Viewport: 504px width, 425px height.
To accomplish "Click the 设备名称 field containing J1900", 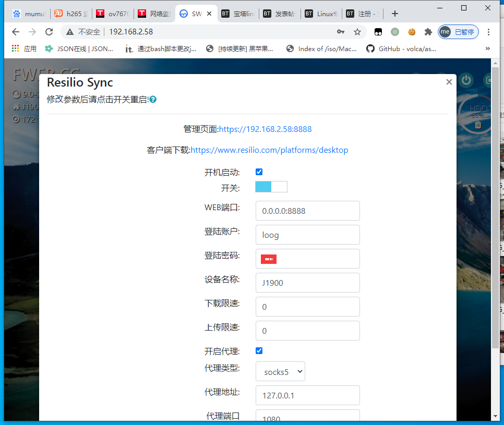I will [307, 283].
